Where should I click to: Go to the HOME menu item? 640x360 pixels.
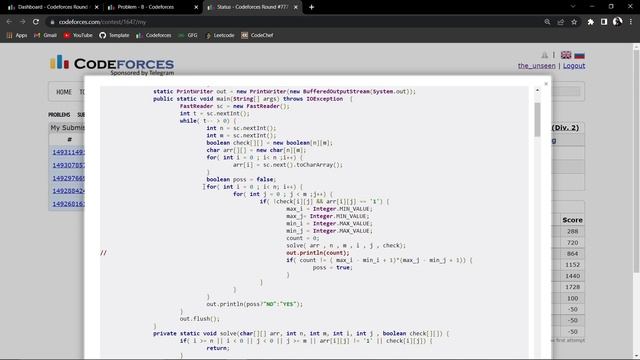(x=64, y=92)
